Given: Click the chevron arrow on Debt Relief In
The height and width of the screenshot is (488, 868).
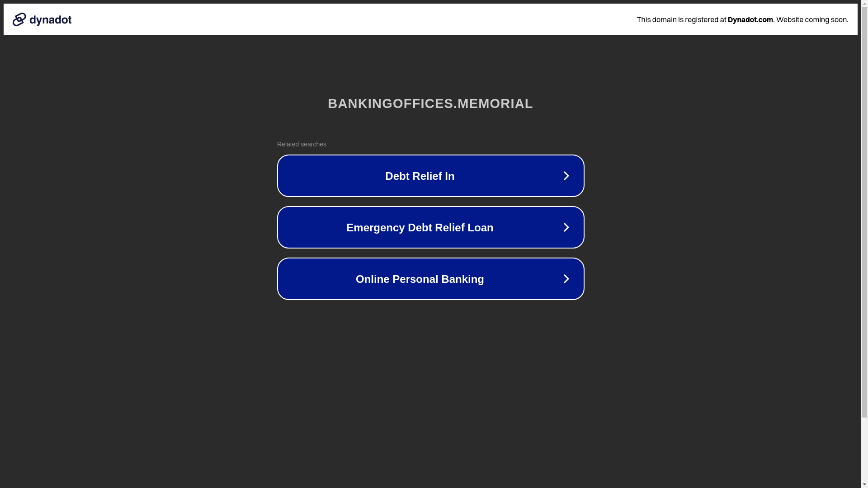Looking at the screenshot, I should [x=566, y=176].
